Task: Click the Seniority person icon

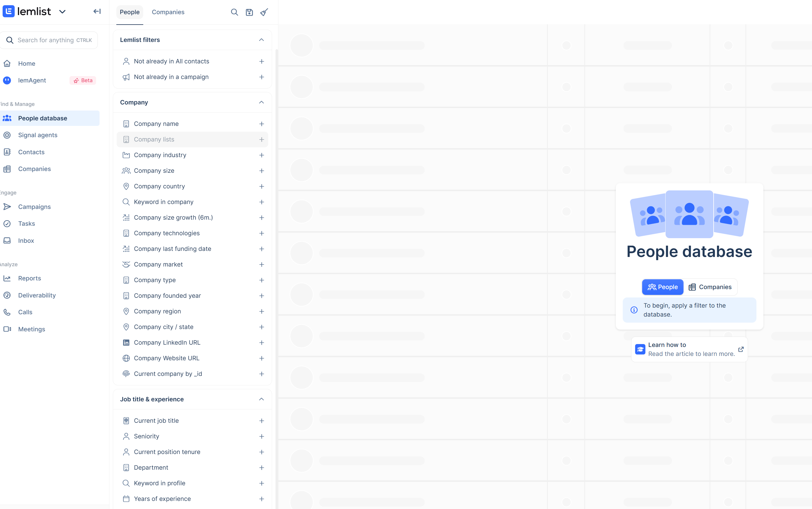Action: tap(126, 436)
